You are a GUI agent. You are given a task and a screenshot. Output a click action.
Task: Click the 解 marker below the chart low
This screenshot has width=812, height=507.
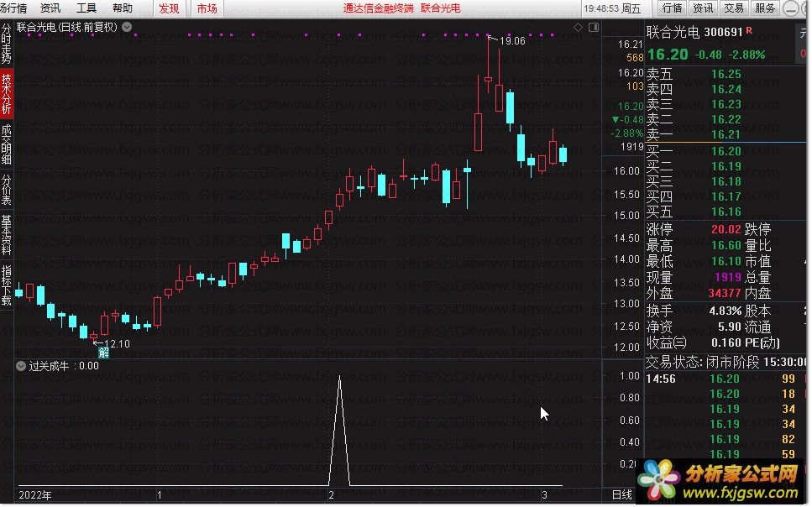[103, 353]
